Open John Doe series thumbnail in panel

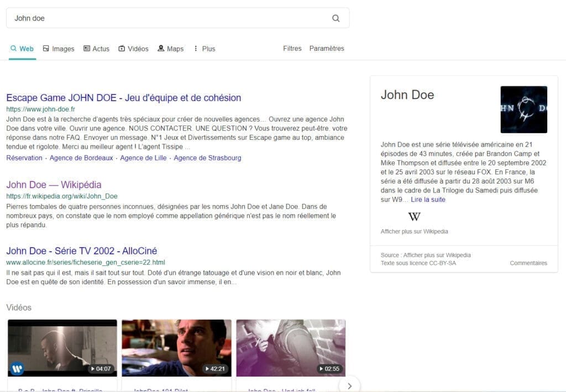pos(524,109)
